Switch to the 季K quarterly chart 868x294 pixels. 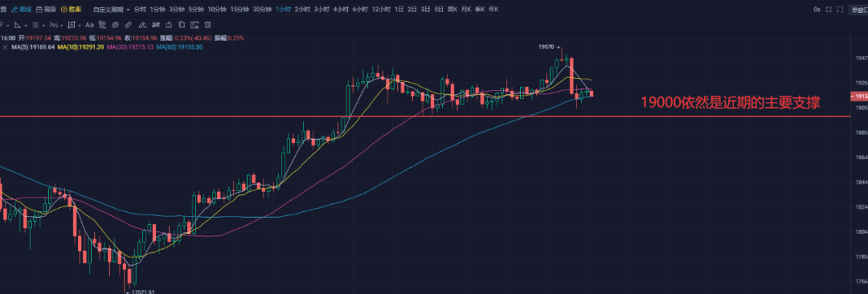click(x=480, y=10)
